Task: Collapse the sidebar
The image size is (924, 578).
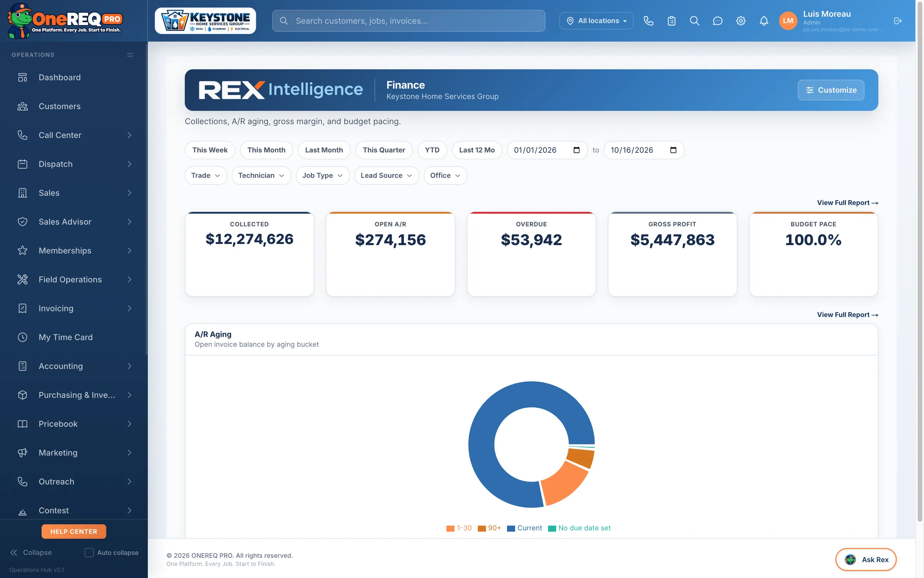Action: [x=31, y=552]
